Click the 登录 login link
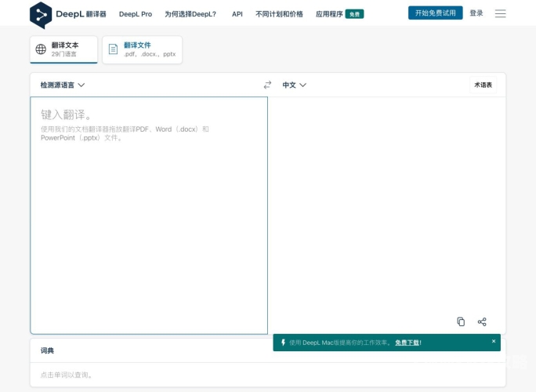 [x=476, y=13]
